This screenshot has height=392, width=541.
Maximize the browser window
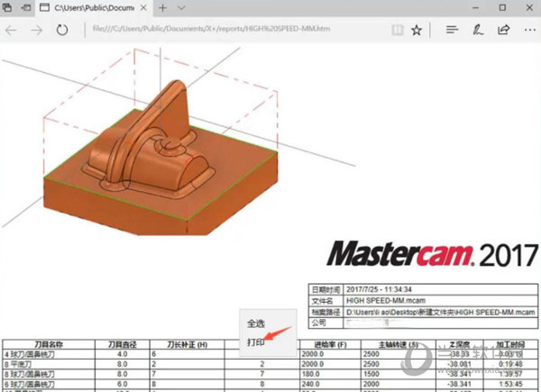click(x=503, y=7)
